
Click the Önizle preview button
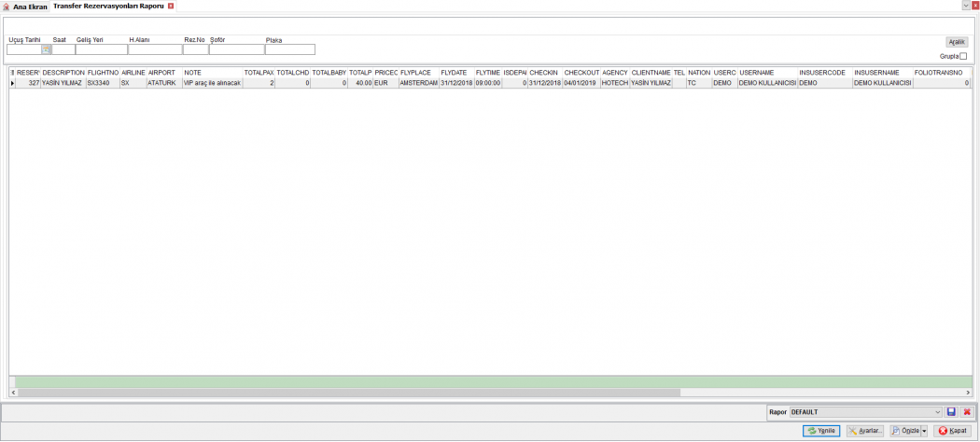pos(905,431)
